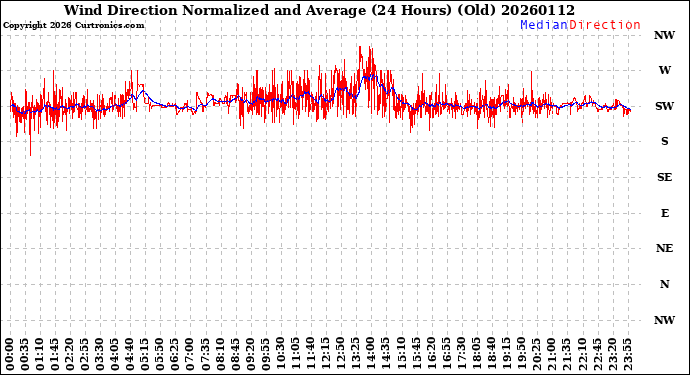Click the 14:35 time axis label

(x=385, y=355)
